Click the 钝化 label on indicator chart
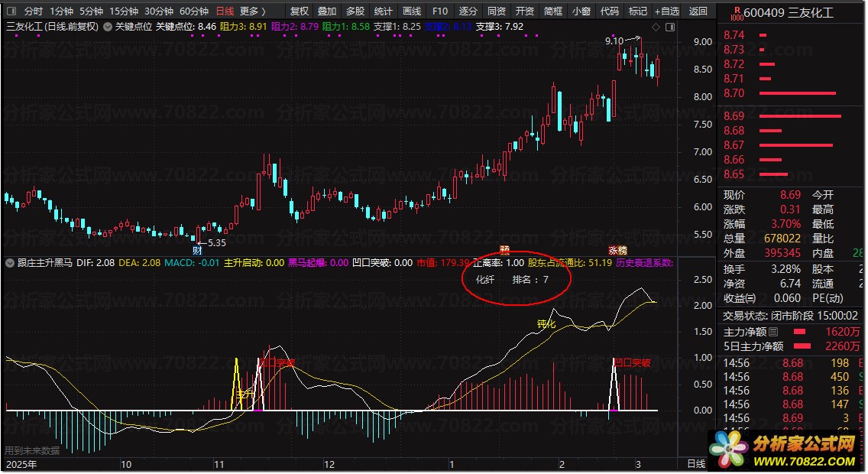The width and height of the screenshot is (868, 474). point(546,324)
